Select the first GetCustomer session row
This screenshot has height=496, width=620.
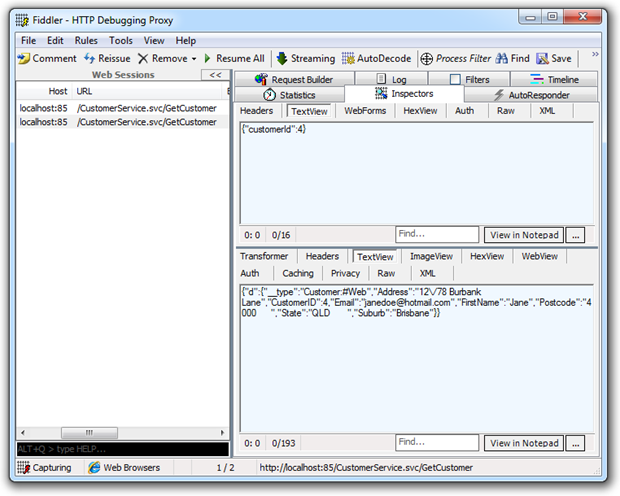coord(123,108)
